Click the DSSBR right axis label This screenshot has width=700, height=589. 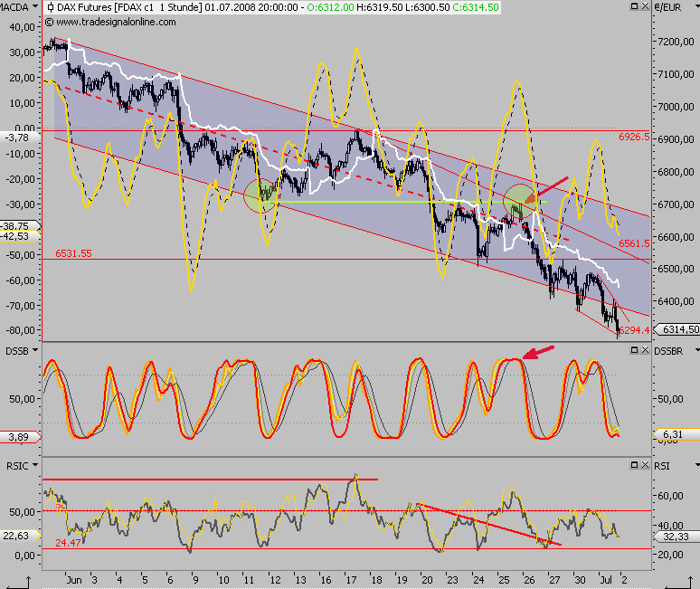(x=668, y=351)
